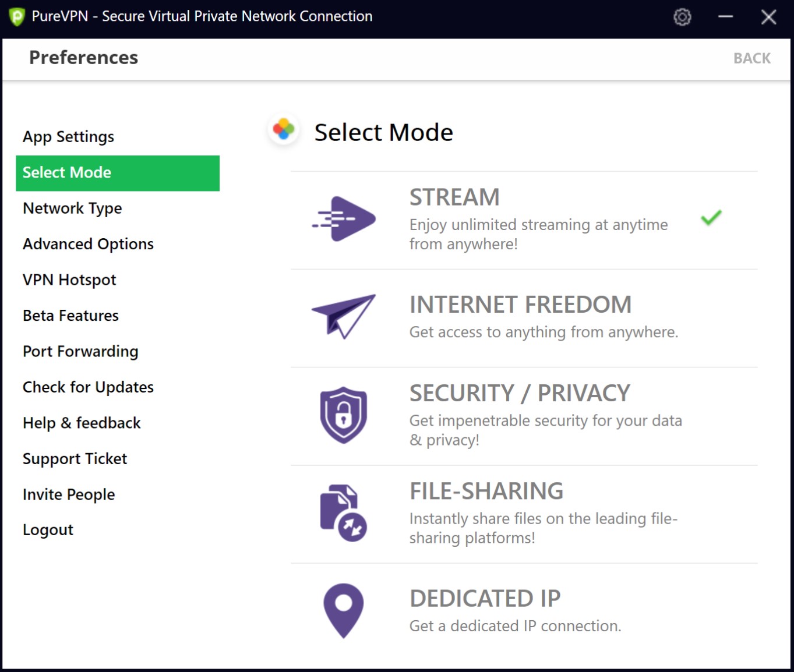The height and width of the screenshot is (672, 794).
Task: Click the colorful Select Mode header icon
Action: pos(284,129)
